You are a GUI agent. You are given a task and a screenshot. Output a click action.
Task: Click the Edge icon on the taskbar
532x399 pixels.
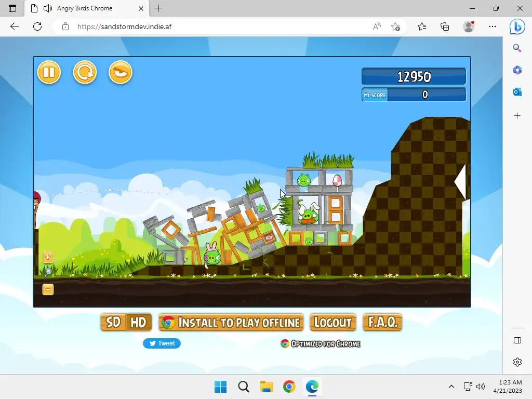312,387
